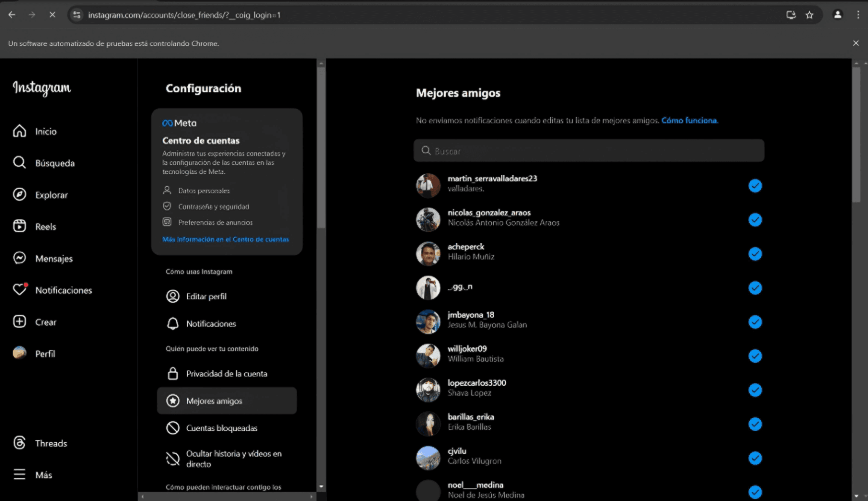Click the Editar perfil icon

click(x=173, y=296)
